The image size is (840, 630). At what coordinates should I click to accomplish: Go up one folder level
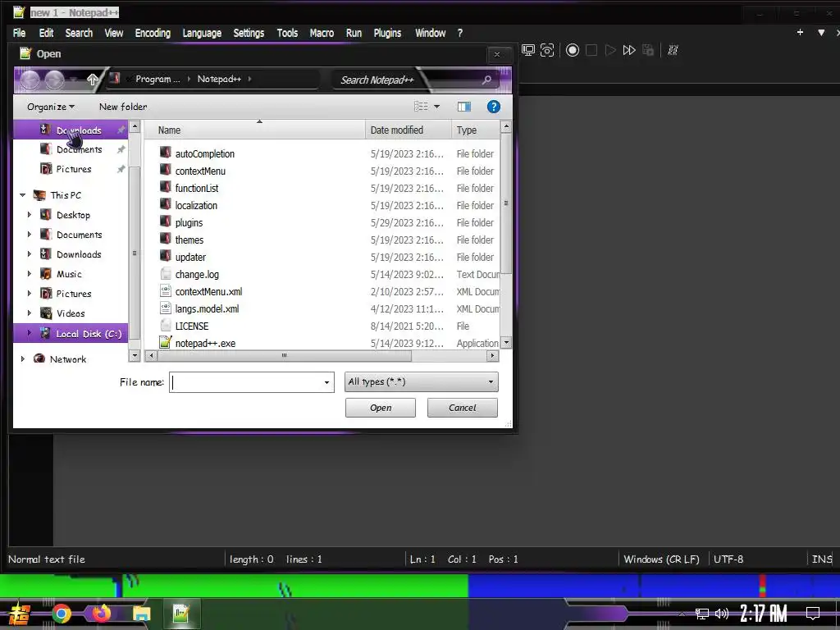click(92, 80)
